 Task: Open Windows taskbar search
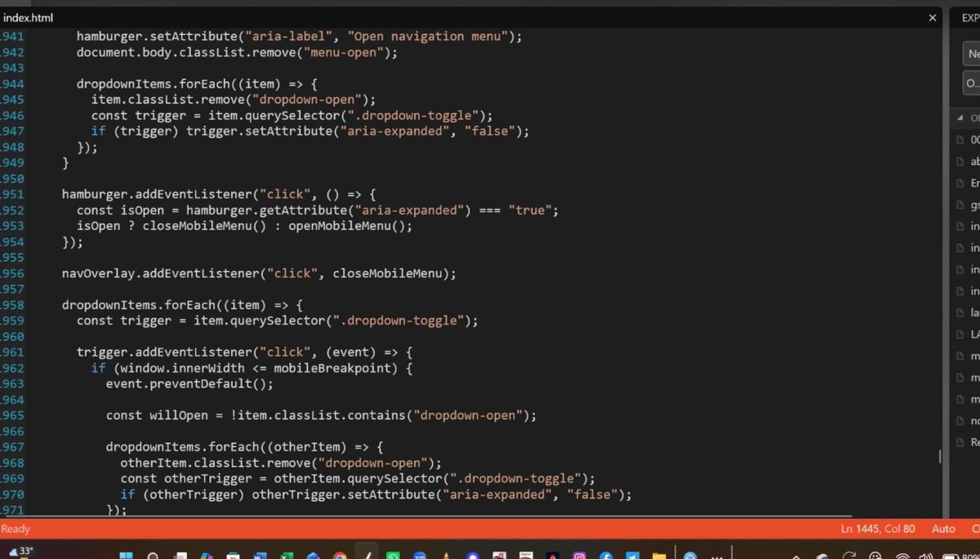pyautogui.click(x=153, y=556)
